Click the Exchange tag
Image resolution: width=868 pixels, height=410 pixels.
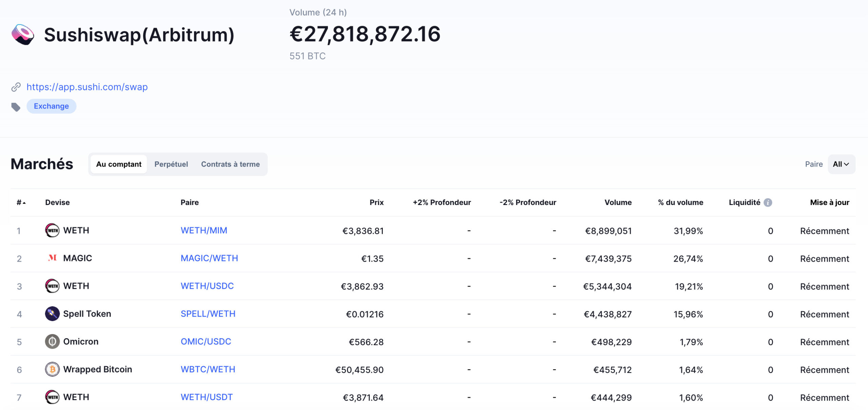click(51, 106)
